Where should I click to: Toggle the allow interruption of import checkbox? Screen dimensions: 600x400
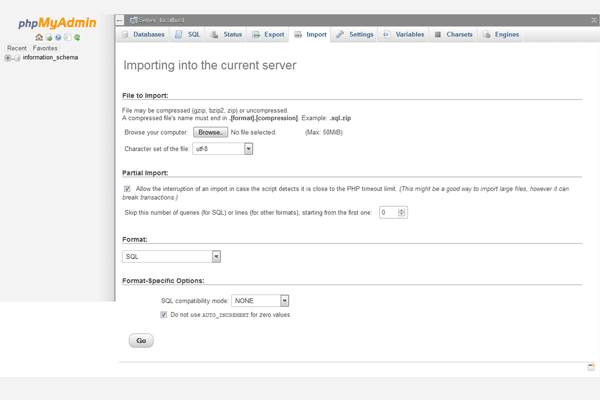coord(127,188)
